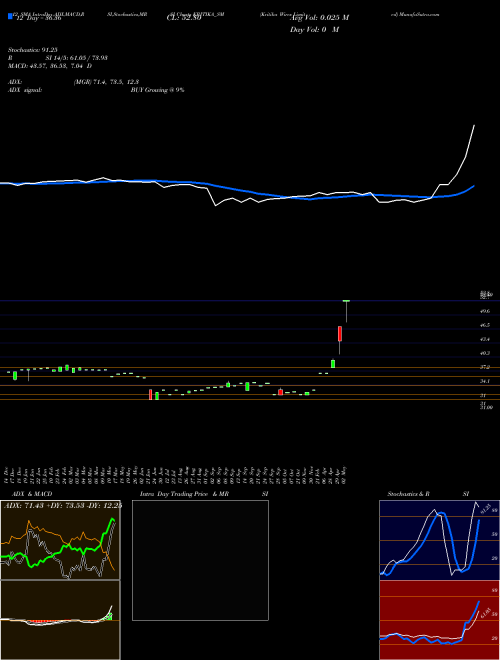Image resolution: width=500 pixels, height=660 pixels.
Task: Click the end of blue SMA line
Action: pyautogui.click(x=474, y=186)
